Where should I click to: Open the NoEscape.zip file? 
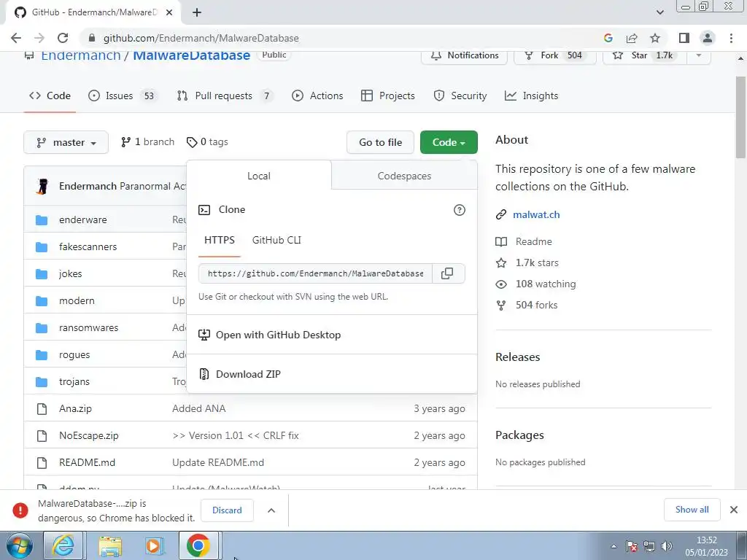coord(88,436)
